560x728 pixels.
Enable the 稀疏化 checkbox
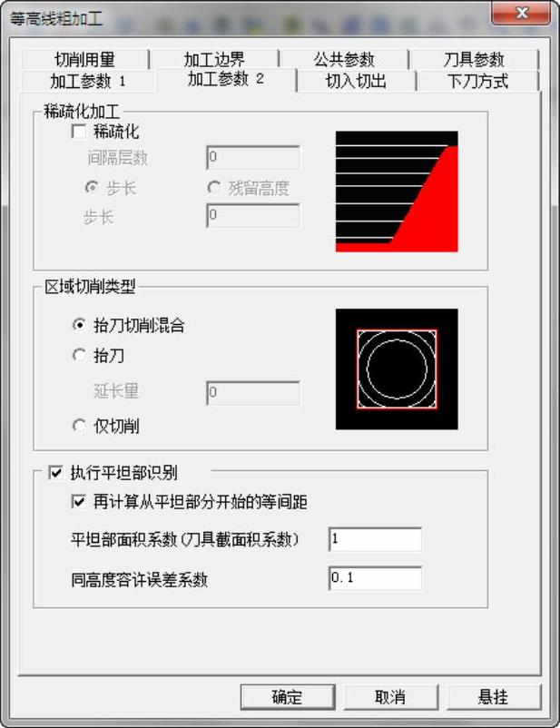coord(79,132)
